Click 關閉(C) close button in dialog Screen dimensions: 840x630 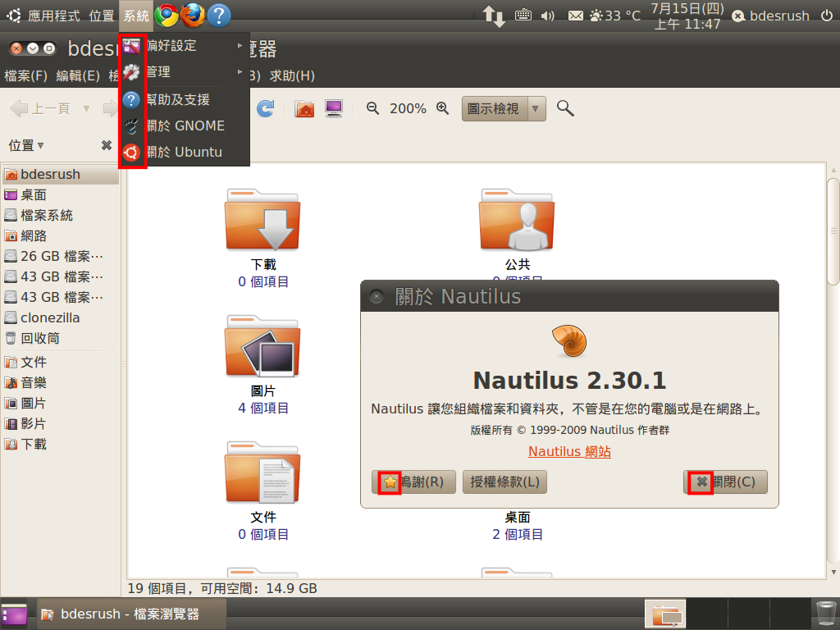(725, 482)
